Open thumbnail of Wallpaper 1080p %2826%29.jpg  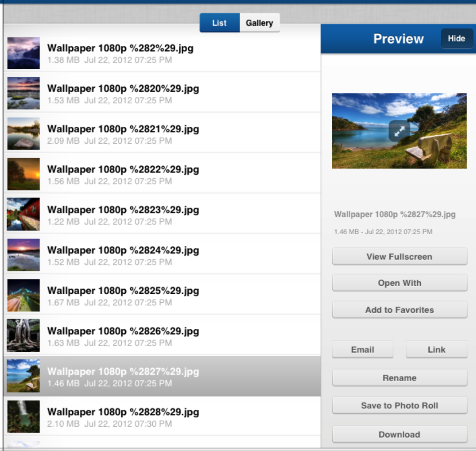click(x=23, y=335)
